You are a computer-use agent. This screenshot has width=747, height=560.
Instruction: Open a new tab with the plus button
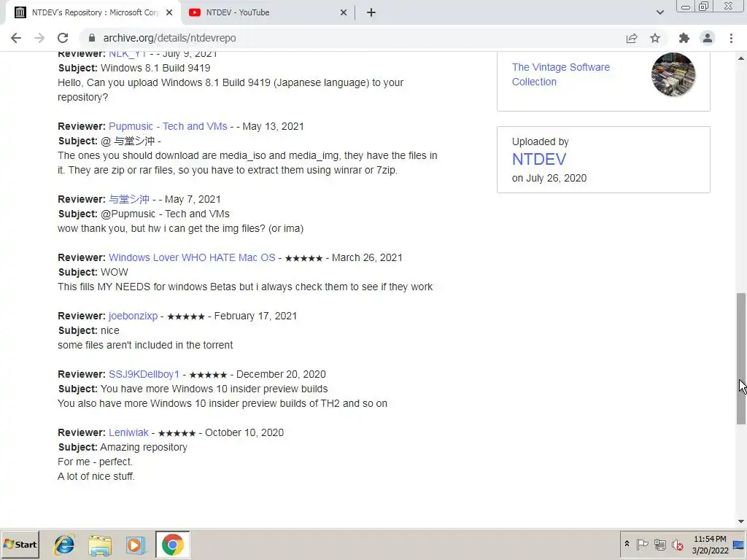(371, 13)
